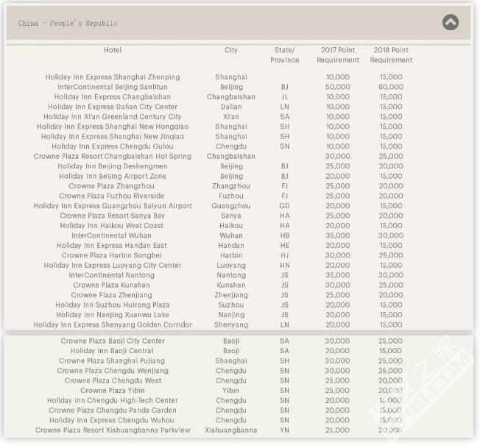The height and width of the screenshot is (448, 480).
Task: Click Holiday Inn Express Dalian City Center
Action: tap(113, 107)
